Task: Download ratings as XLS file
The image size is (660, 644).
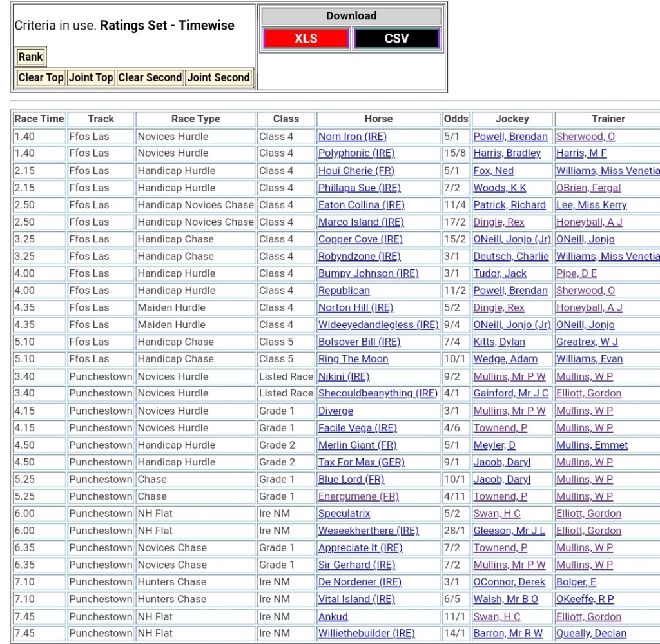Action: [306, 39]
